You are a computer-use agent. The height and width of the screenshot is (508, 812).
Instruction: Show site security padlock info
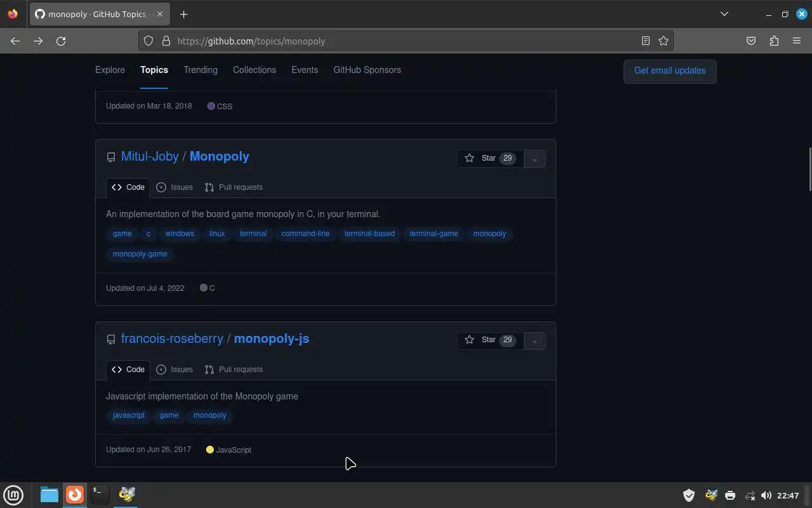tap(166, 41)
